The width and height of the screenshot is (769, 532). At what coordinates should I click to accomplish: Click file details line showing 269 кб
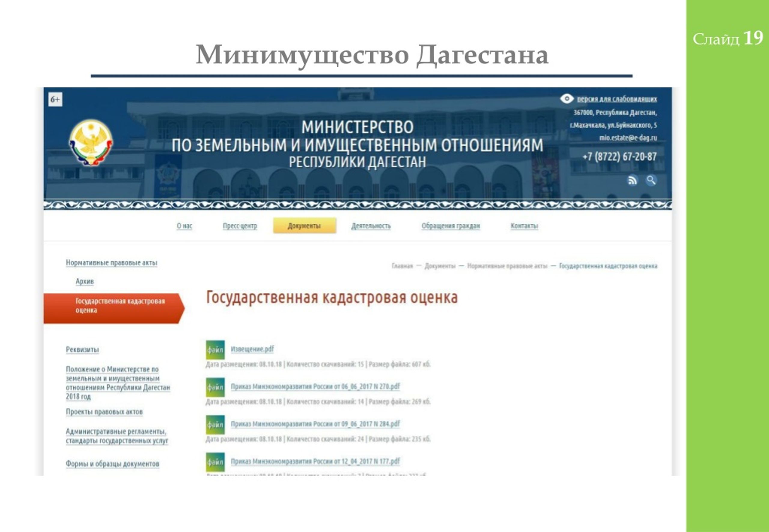(x=318, y=401)
